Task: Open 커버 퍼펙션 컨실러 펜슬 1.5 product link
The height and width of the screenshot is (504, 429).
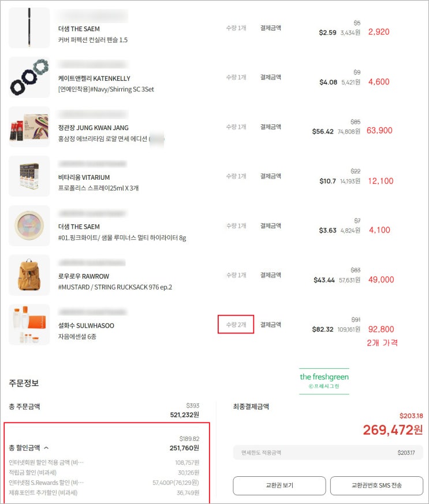Action: click(93, 40)
